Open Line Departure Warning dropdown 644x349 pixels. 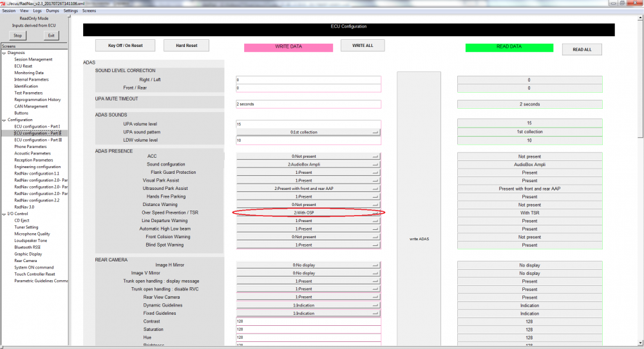tap(308, 221)
